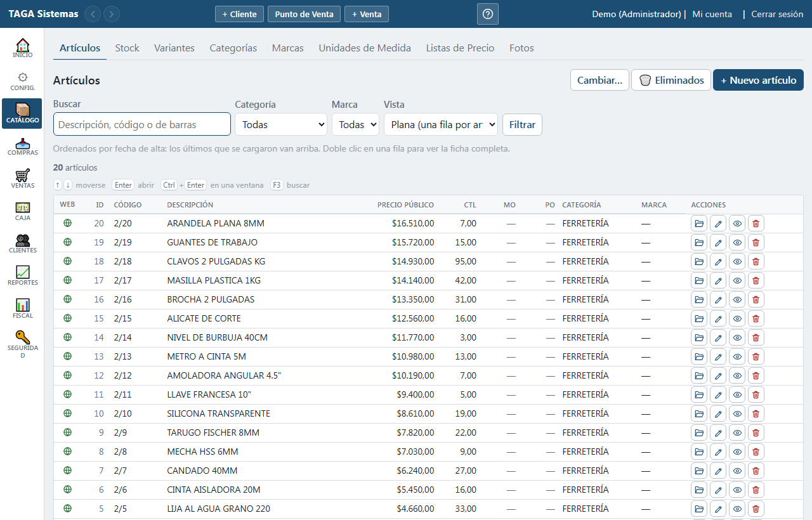Navigate forward with the right arrow
This screenshot has width=812, height=520.
point(112,14)
